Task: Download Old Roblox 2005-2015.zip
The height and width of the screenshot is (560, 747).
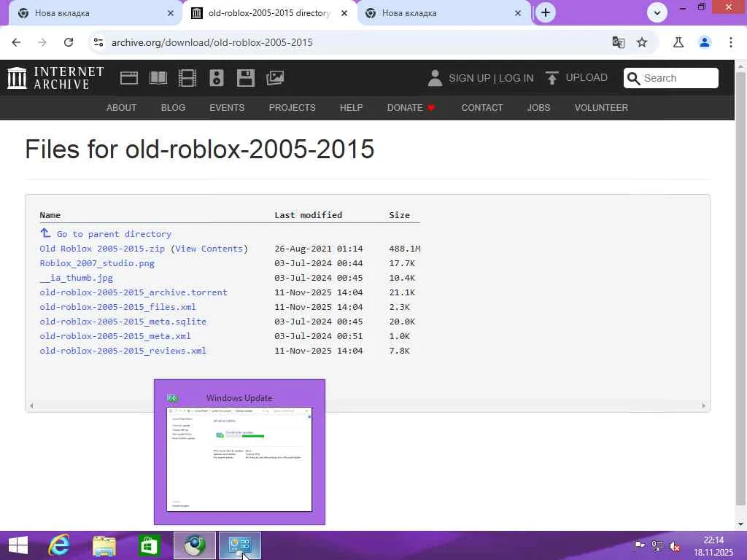Action: 102,249
